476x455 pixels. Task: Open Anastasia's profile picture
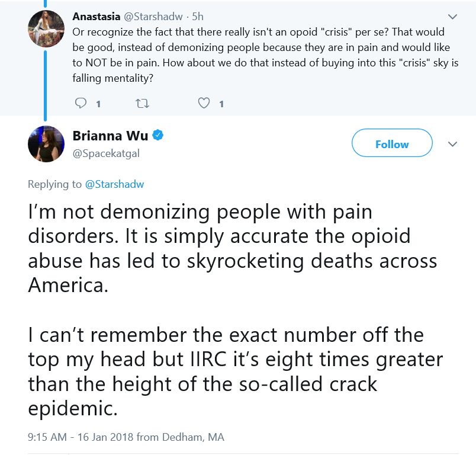pos(46,28)
